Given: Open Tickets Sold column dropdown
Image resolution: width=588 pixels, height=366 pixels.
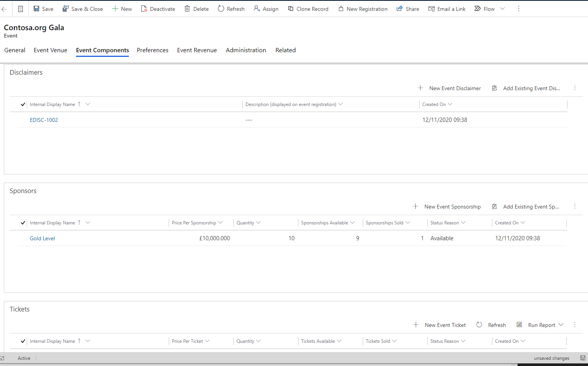Looking at the screenshot, I should click(x=394, y=341).
